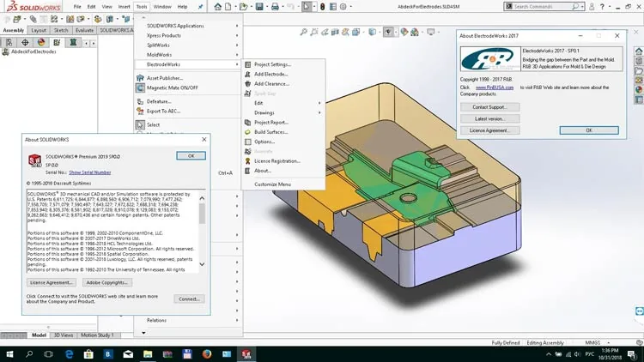Open the Options gear icon in the toolbar
Viewport: 644px width, 362px height.
[343, 7]
